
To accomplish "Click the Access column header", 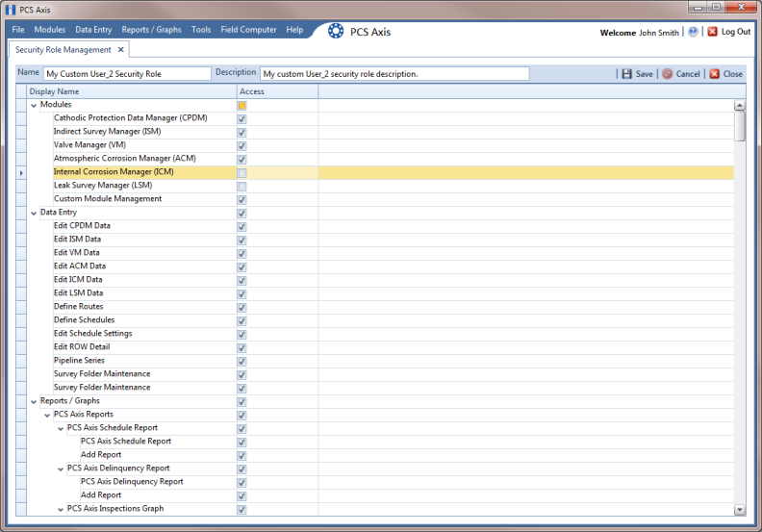I will [x=277, y=91].
